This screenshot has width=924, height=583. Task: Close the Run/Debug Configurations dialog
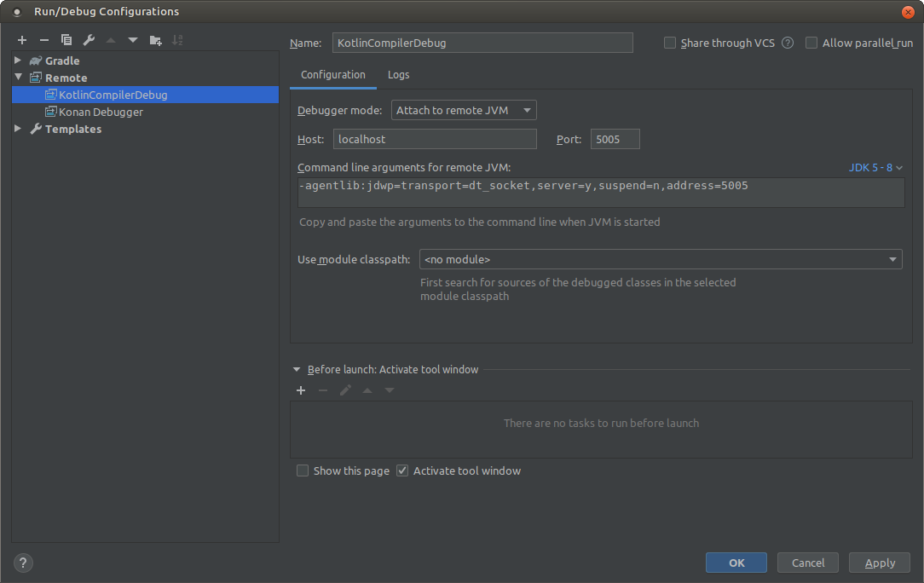[x=908, y=12]
